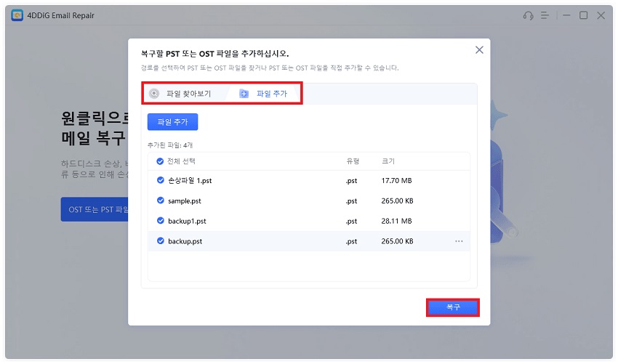Click the 4DDiG Email Repair app logo
618x364 pixels.
click(17, 15)
